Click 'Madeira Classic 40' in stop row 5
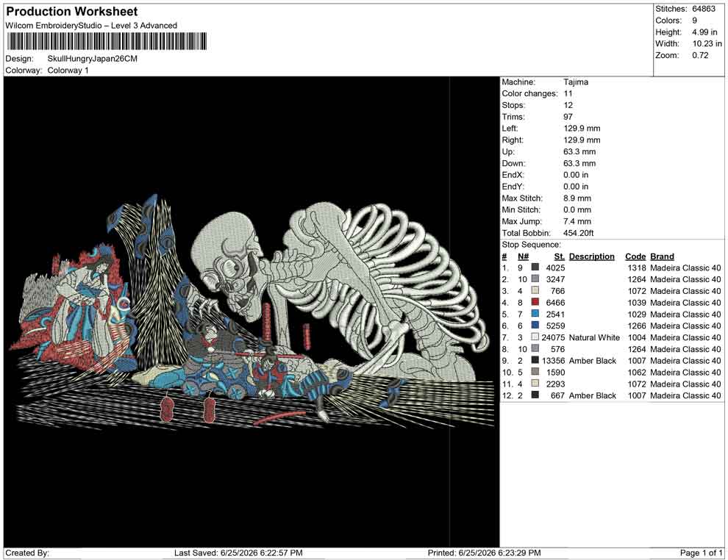Screen dimensions: 728x560 [x=686, y=314]
